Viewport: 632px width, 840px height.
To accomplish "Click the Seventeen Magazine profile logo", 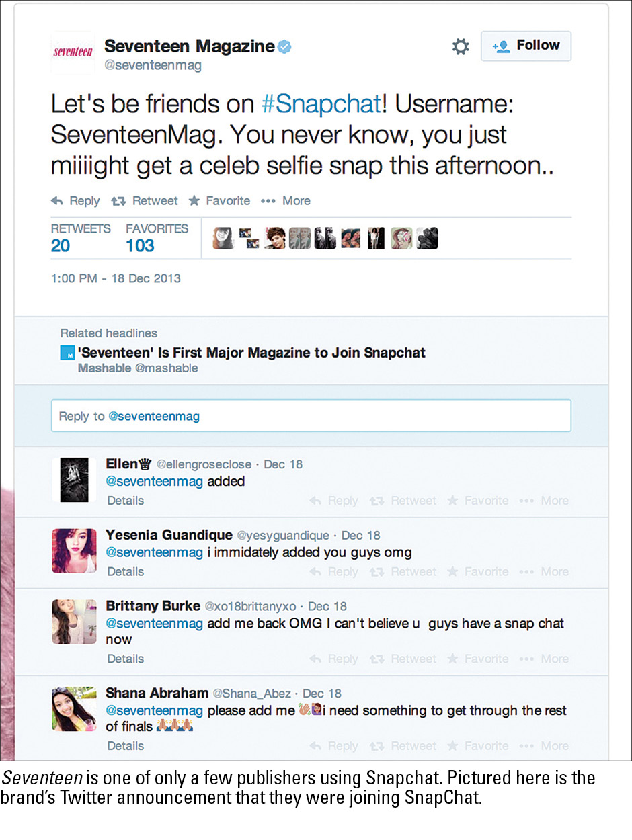I will (73, 52).
